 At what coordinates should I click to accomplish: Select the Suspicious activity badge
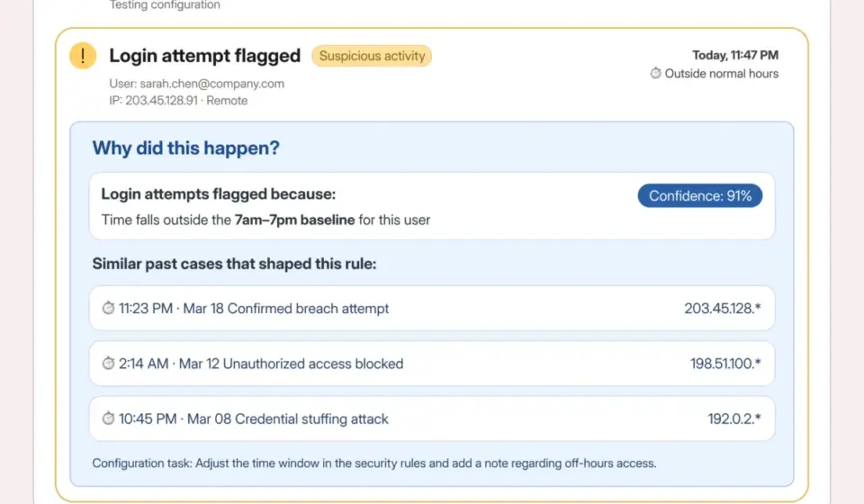click(372, 56)
